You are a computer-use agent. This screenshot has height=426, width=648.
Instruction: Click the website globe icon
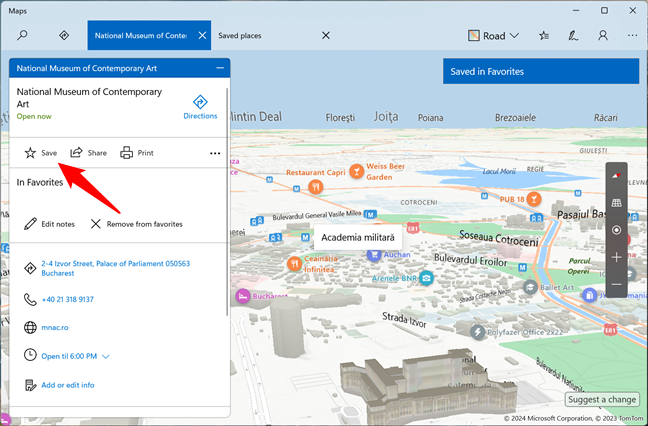pos(30,327)
